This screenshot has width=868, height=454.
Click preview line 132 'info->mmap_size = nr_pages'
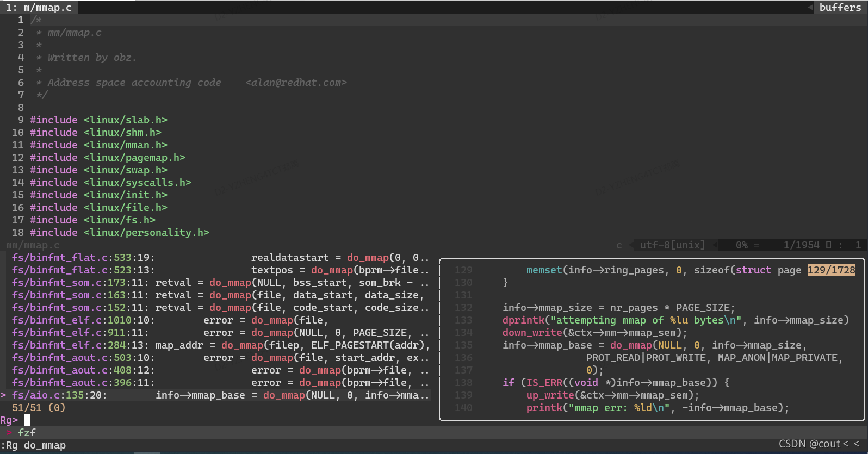[x=619, y=308]
